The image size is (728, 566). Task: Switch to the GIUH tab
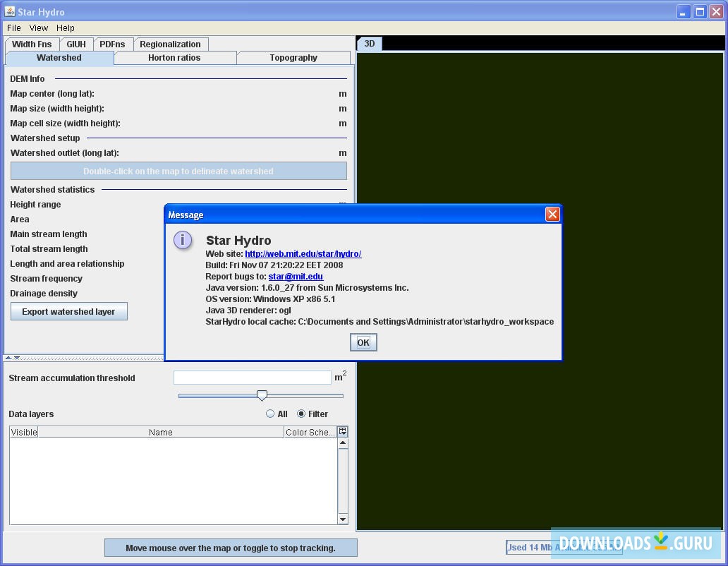pyautogui.click(x=76, y=44)
